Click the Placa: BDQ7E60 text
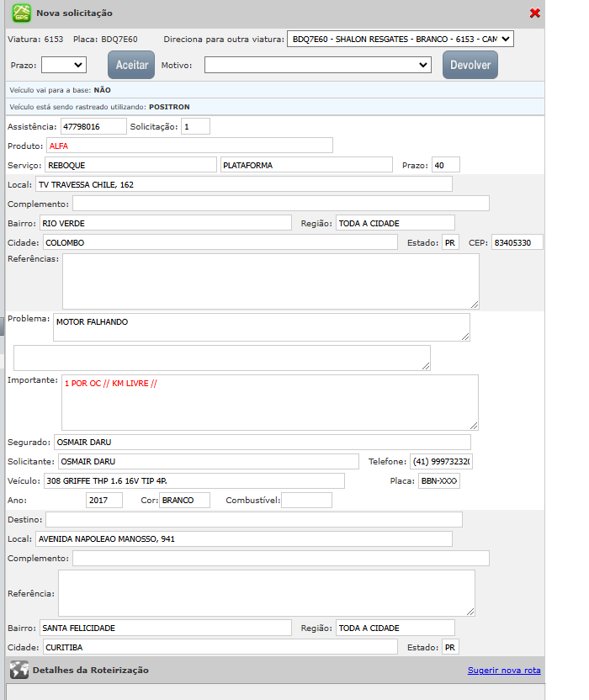The width and height of the screenshot is (589, 700). click(105, 39)
